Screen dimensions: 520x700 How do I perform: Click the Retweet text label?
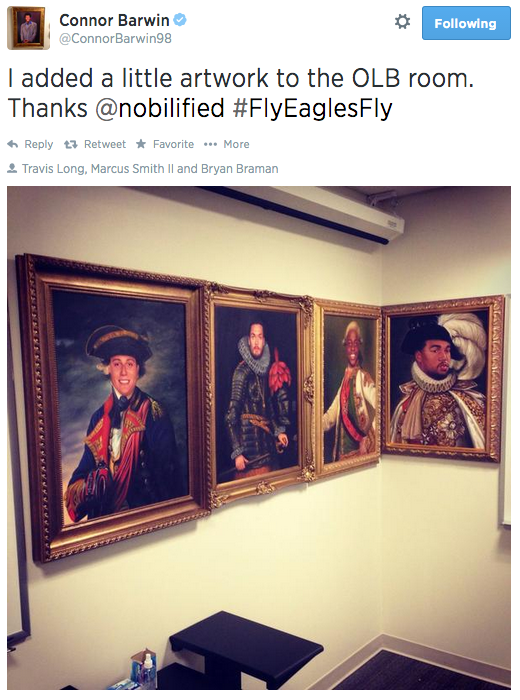pyautogui.click(x=105, y=144)
